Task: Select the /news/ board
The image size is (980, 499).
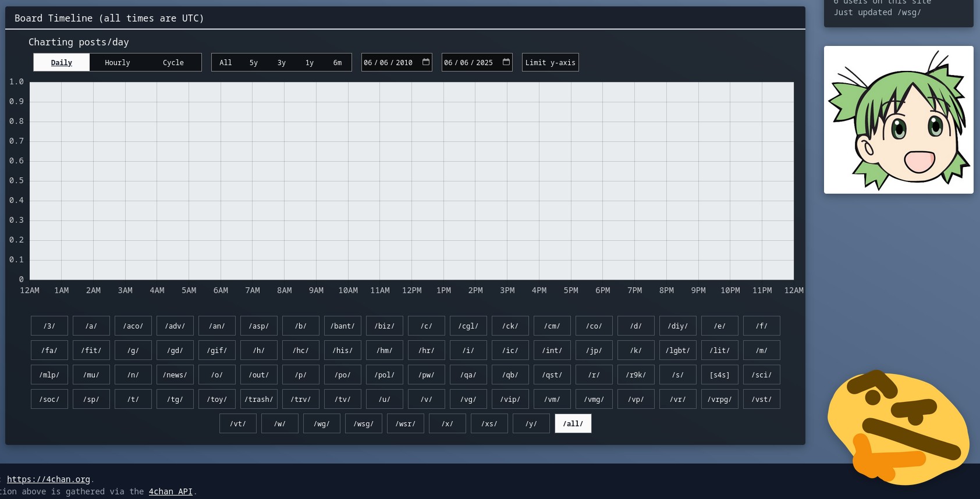Action: tap(175, 375)
